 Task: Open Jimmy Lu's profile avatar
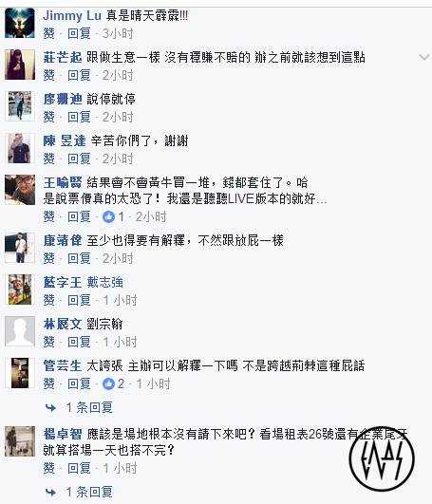20,23
